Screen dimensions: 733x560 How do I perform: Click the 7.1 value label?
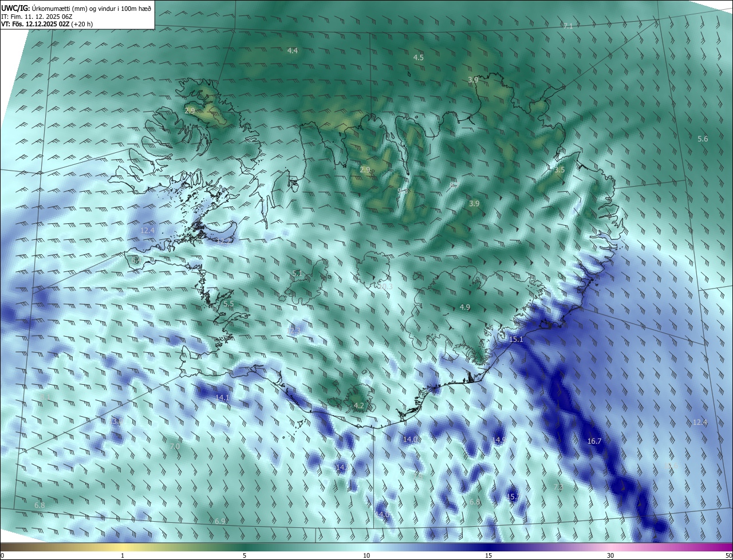click(x=568, y=26)
